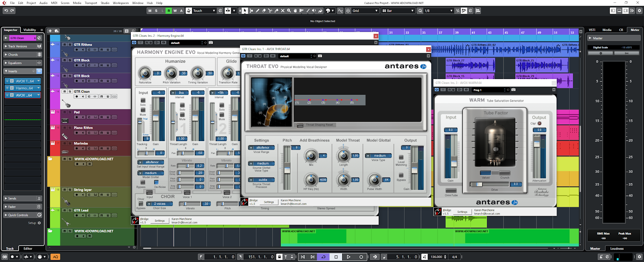The height and width of the screenshot is (262, 644).
Task: Toggle global Mute M button in toolbar
Action: click(150, 10)
